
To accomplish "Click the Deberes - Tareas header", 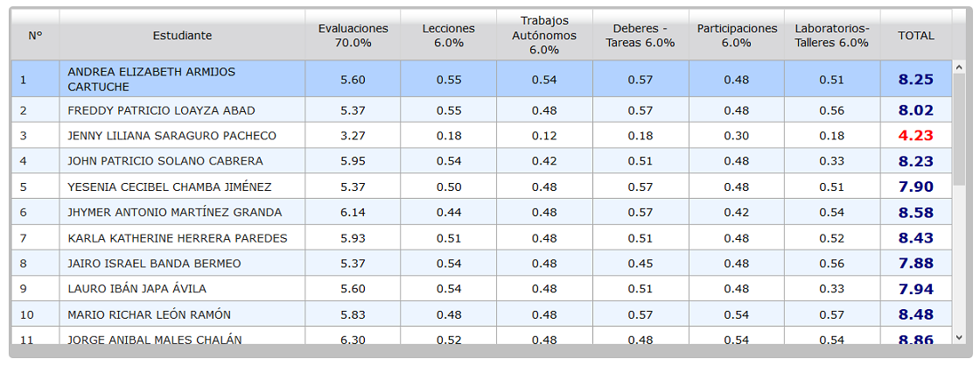I will 640,36.
